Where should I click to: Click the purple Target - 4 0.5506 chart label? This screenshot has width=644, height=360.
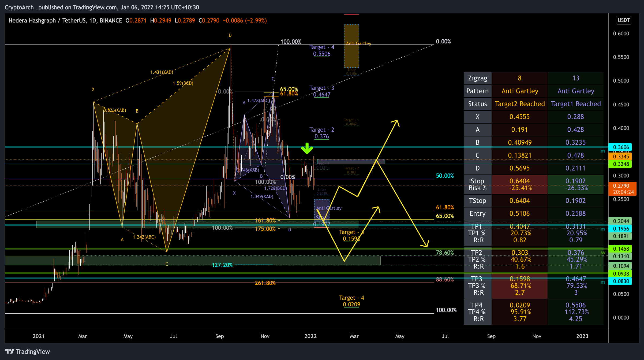click(x=322, y=50)
